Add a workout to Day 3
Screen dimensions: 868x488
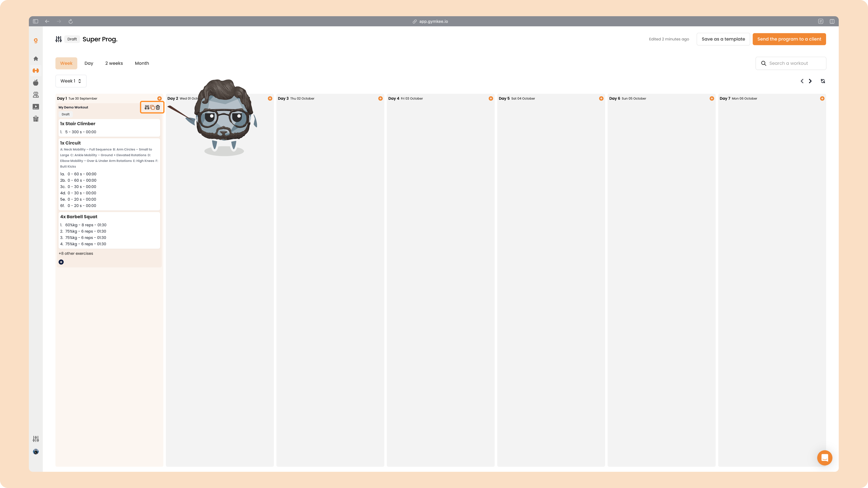coord(380,98)
